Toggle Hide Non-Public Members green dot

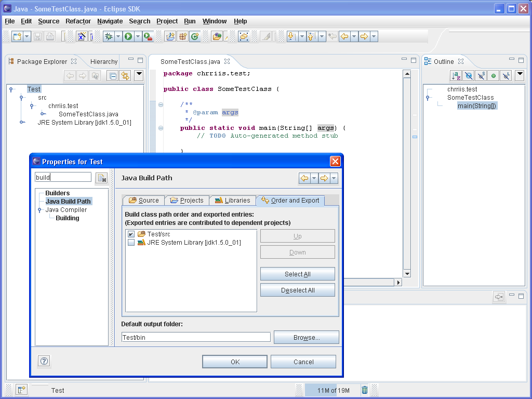pyautogui.click(x=494, y=76)
